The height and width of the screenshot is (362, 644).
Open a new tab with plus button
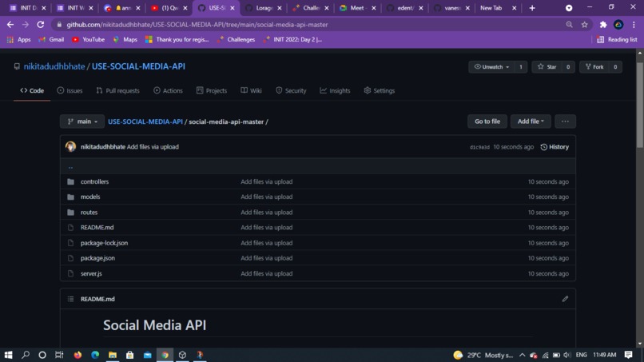(532, 8)
